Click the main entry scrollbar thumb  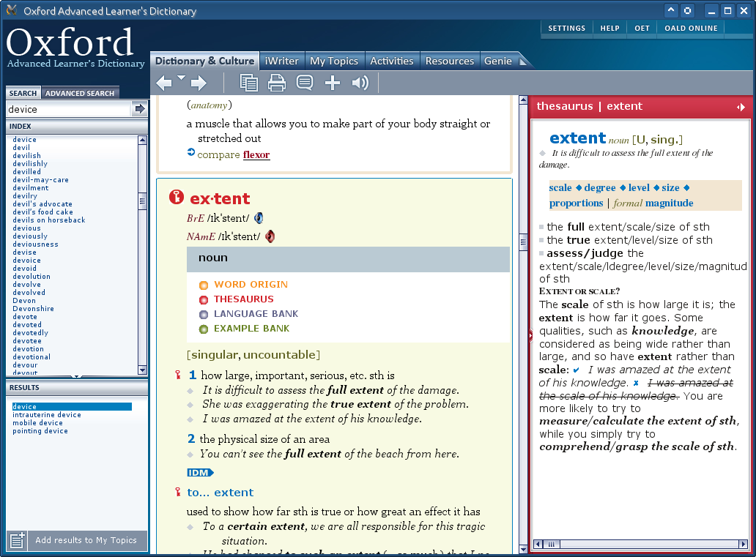point(523,242)
